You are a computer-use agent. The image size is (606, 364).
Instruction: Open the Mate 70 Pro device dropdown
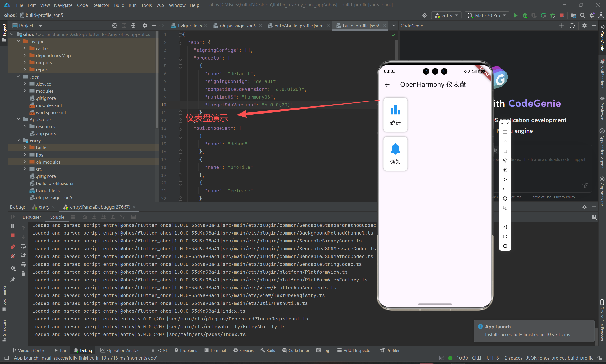point(487,15)
